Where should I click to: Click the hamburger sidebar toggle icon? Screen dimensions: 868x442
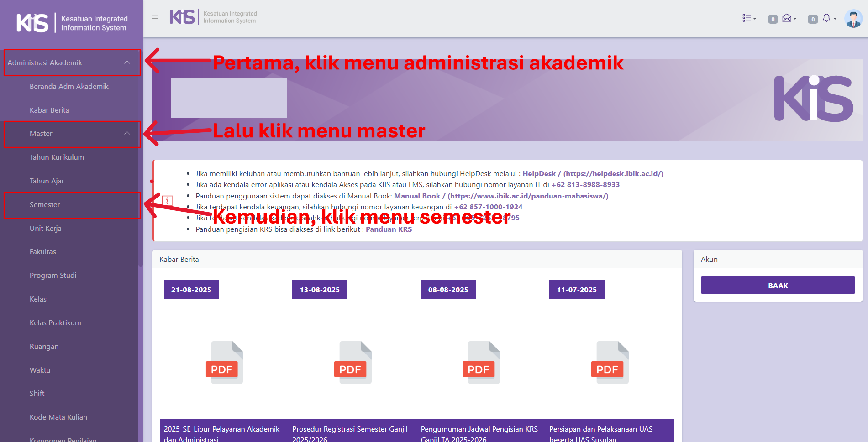(x=155, y=18)
